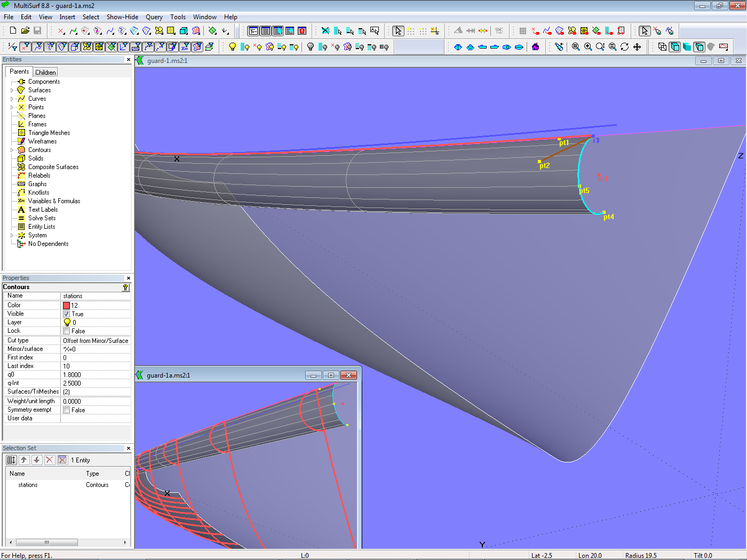Remove entity from selection set

(x=50, y=460)
